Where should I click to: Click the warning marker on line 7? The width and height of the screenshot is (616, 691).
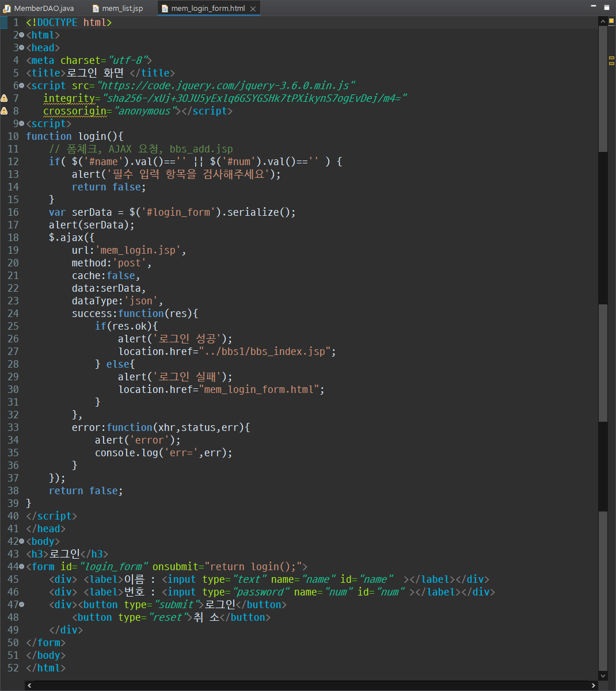pyautogui.click(x=4, y=98)
